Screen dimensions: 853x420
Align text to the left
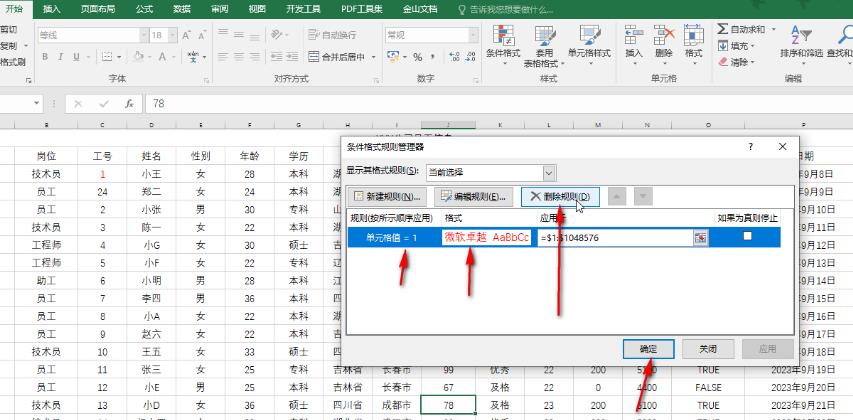point(222,57)
